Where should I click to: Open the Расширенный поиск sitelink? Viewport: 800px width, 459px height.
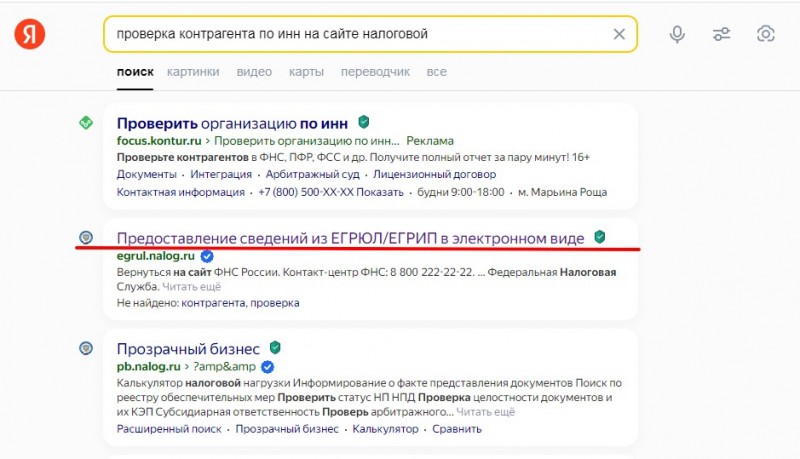point(169,429)
